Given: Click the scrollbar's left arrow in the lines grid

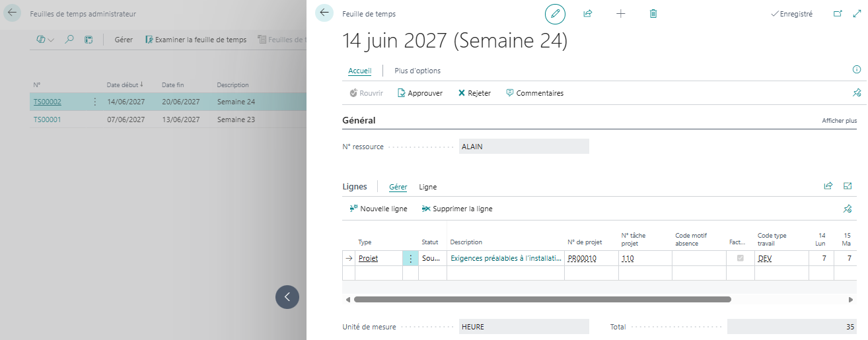Looking at the screenshot, I should (347, 300).
